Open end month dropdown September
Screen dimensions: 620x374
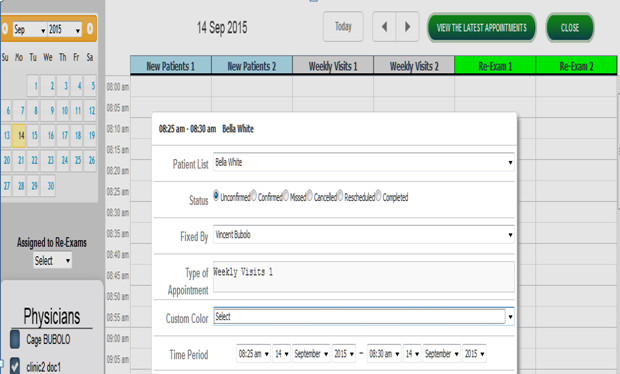442,353
